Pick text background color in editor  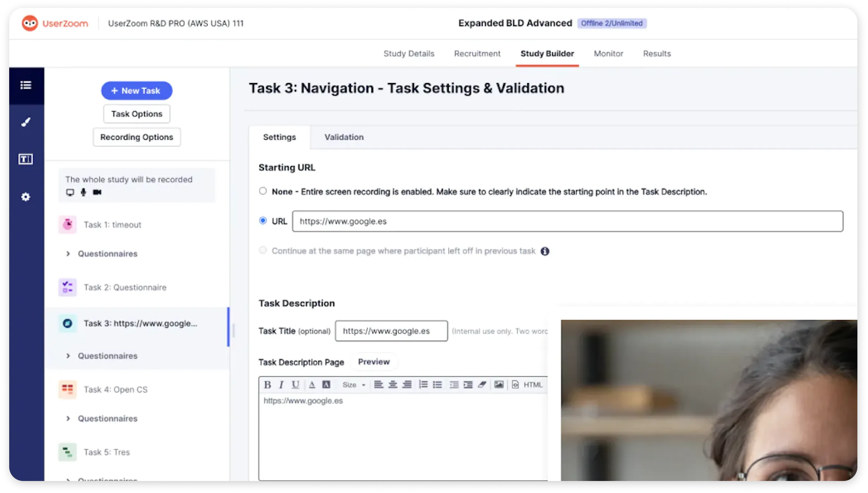(326, 385)
